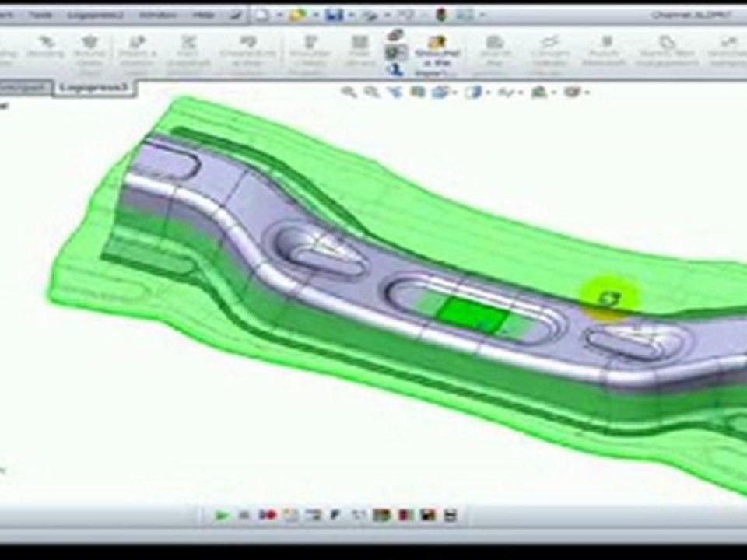
Task: Run macro with green play icon
Action: point(221,515)
